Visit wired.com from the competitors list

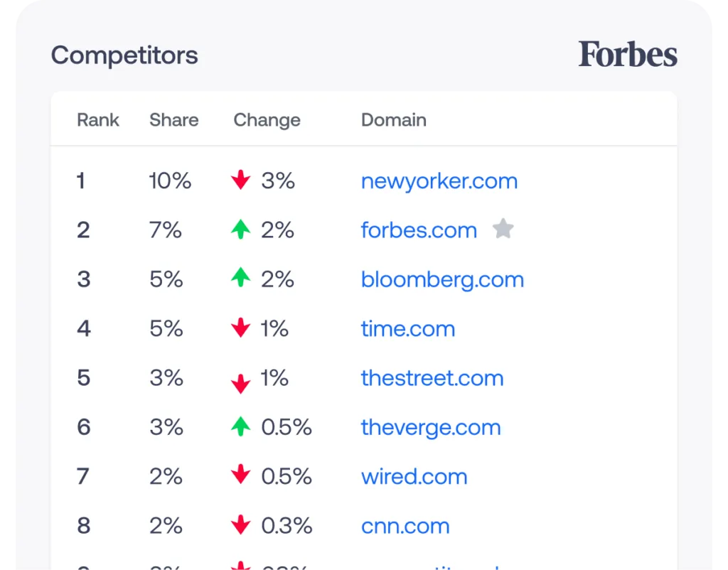click(414, 477)
